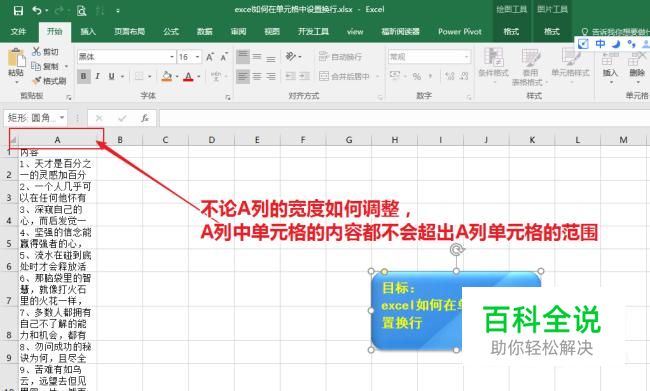Click the Paste clipboard icon
Image resolution: width=650 pixels, height=391 pixels.
16,58
